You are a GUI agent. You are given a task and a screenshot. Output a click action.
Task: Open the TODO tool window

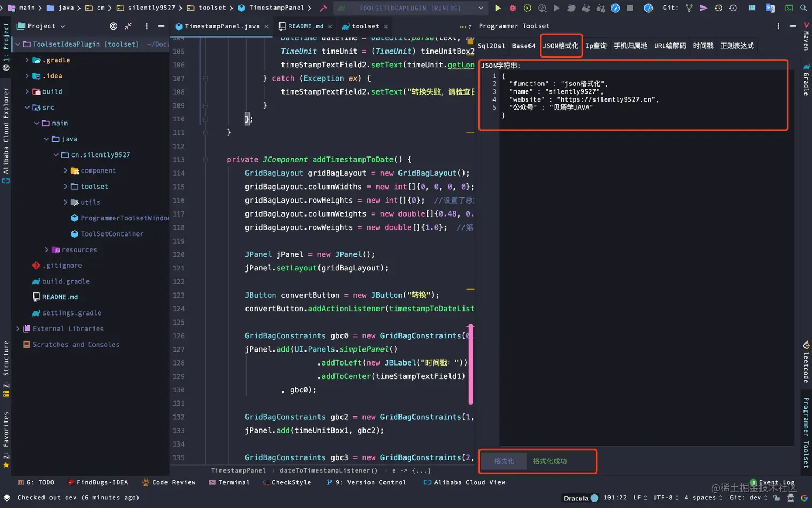point(36,482)
